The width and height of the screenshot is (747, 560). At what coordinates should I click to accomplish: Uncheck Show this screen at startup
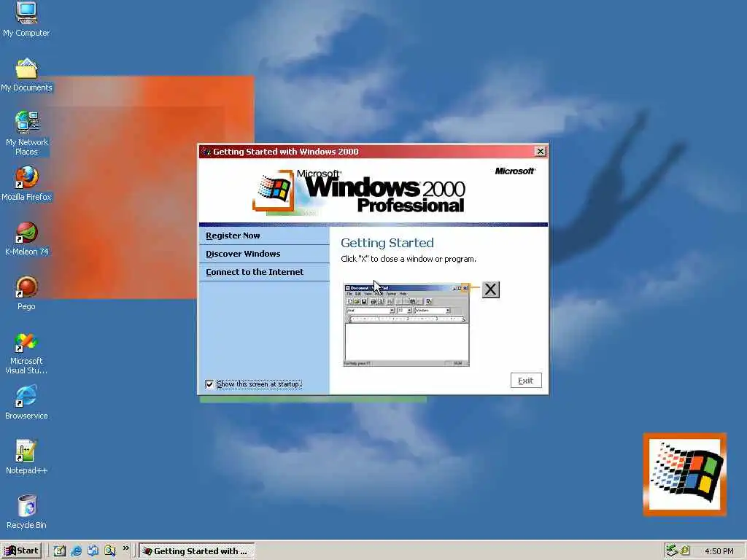click(209, 384)
